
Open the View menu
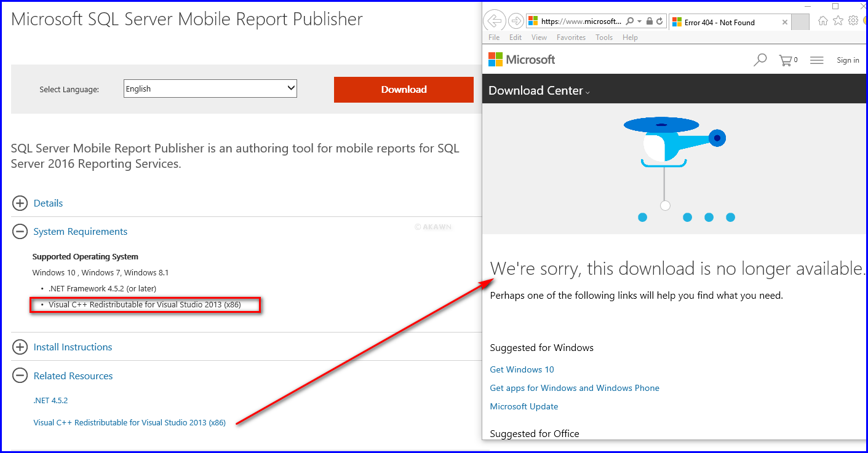coord(539,37)
